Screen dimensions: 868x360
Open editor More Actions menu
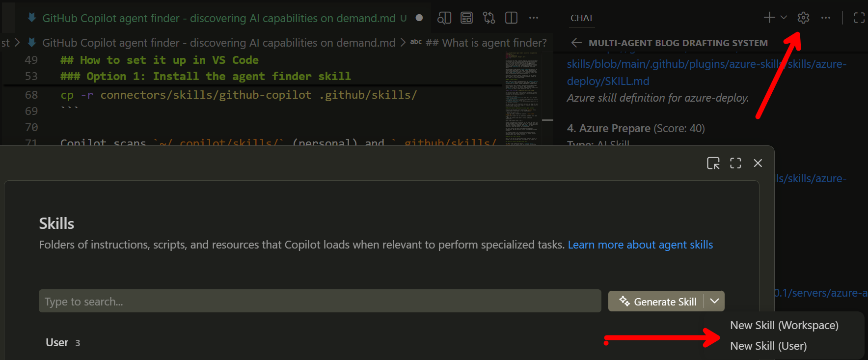(534, 18)
